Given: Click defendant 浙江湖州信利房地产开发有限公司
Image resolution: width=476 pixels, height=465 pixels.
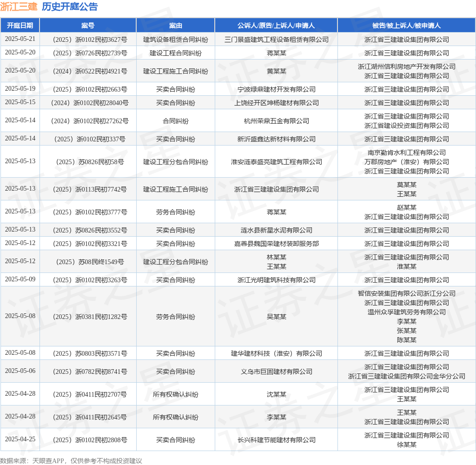Looking at the screenshot, I should pos(406,67).
